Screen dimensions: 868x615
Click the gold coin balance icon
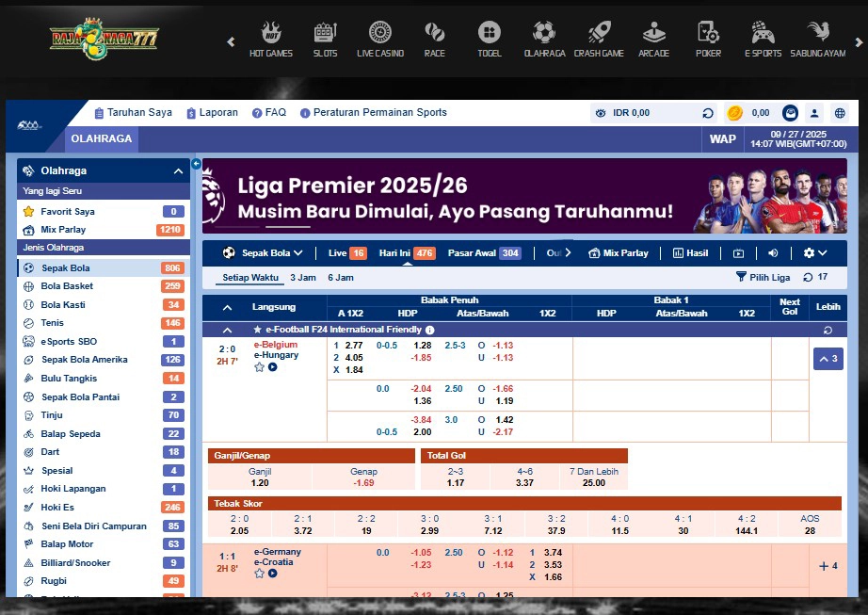[734, 113]
